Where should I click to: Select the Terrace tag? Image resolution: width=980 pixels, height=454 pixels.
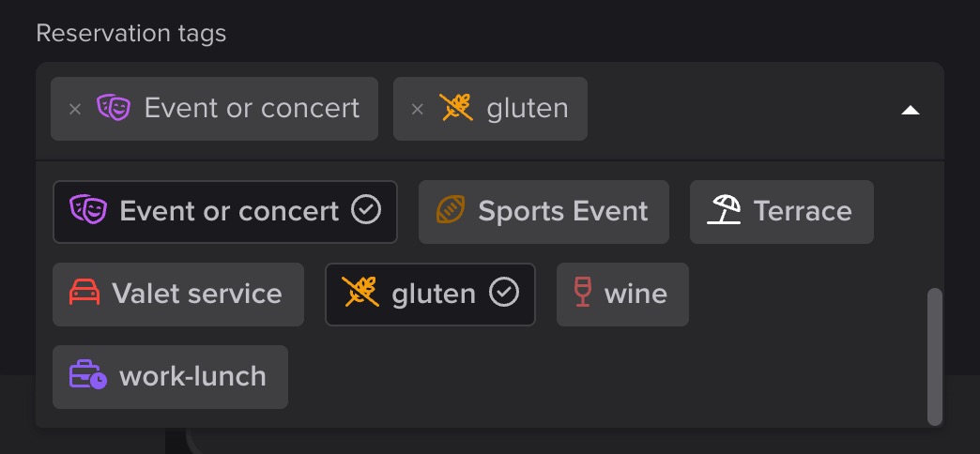pyautogui.click(x=802, y=211)
